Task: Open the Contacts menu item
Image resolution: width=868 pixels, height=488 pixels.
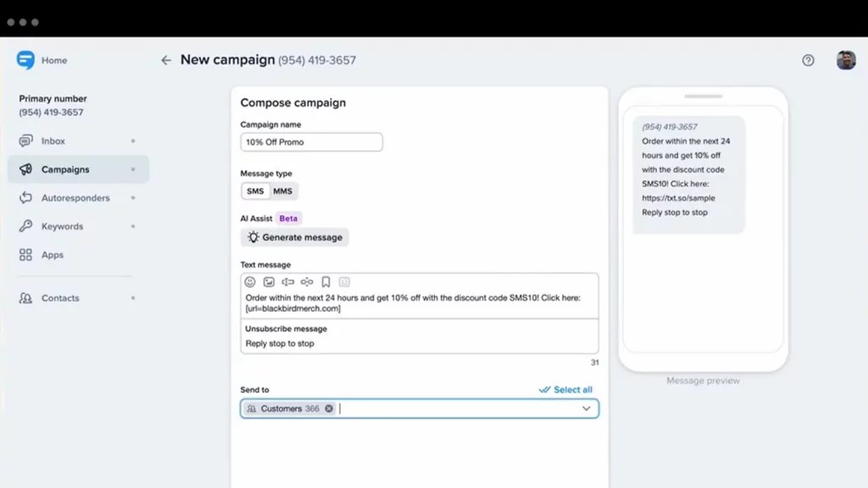Action: pos(79,297)
